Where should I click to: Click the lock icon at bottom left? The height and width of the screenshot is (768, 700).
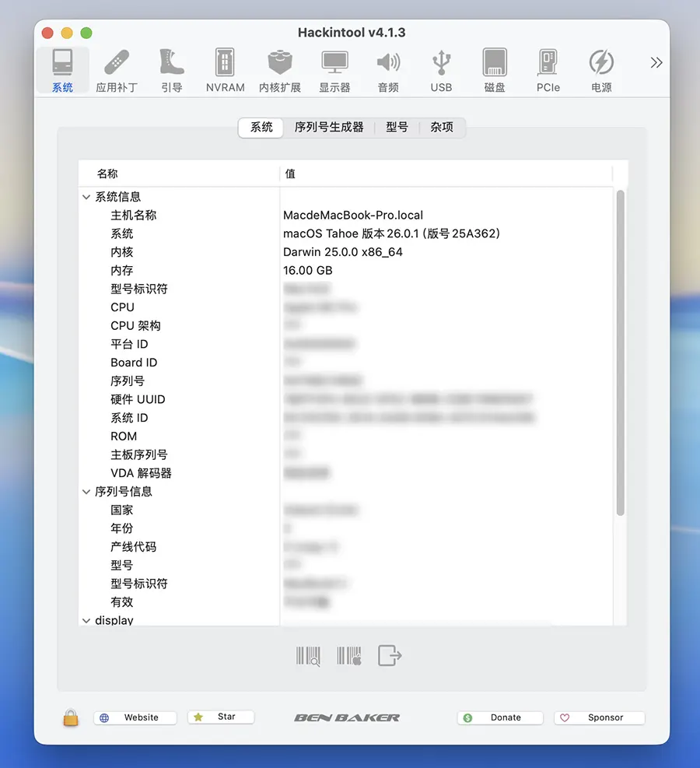[71, 718]
